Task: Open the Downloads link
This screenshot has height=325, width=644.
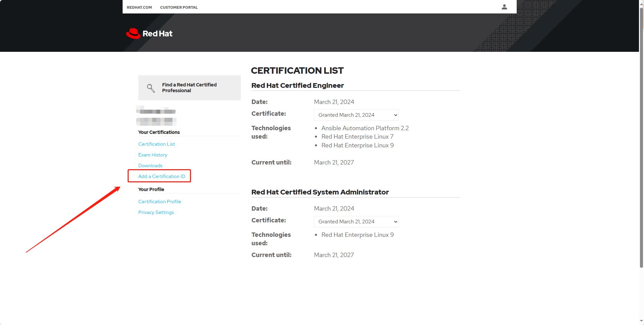Action: (150, 166)
